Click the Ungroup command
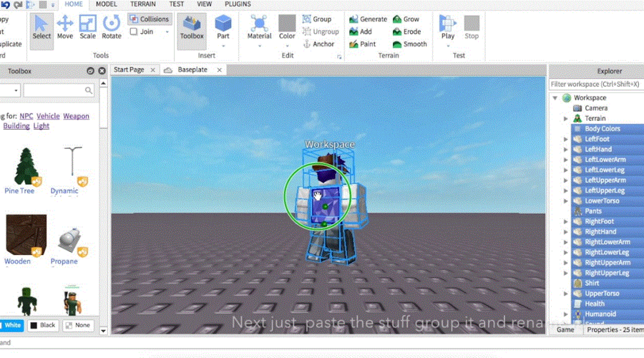This screenshot has width=644, height=358. 321,32
